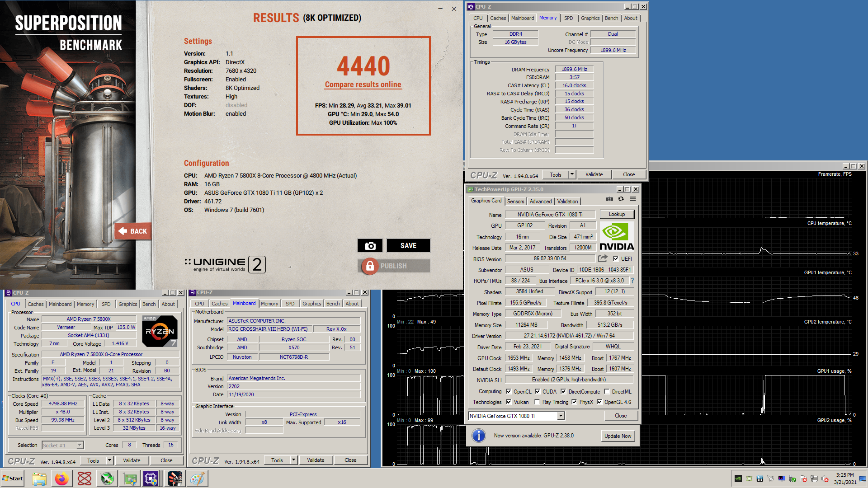Screen dimensions: 868x488
Task: Click the BACK button in Superposition
Action: pyautogui.click(x=133, y=231)
